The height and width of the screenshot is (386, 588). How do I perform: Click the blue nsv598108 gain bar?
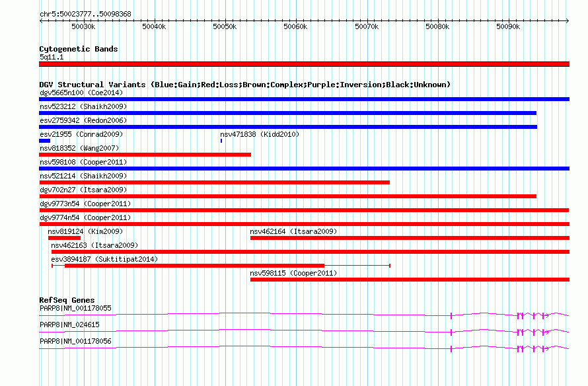coord(304,169)
